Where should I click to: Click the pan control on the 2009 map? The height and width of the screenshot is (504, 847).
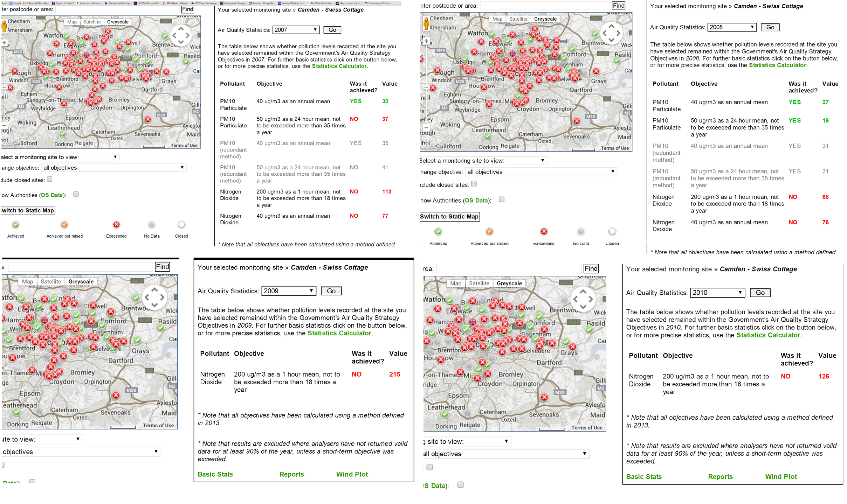click(154, 297)
